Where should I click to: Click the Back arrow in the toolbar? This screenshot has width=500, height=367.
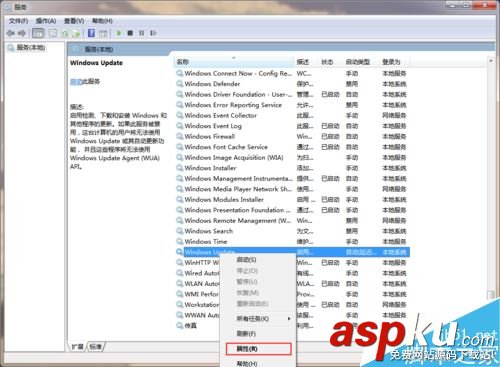(11, 33)
